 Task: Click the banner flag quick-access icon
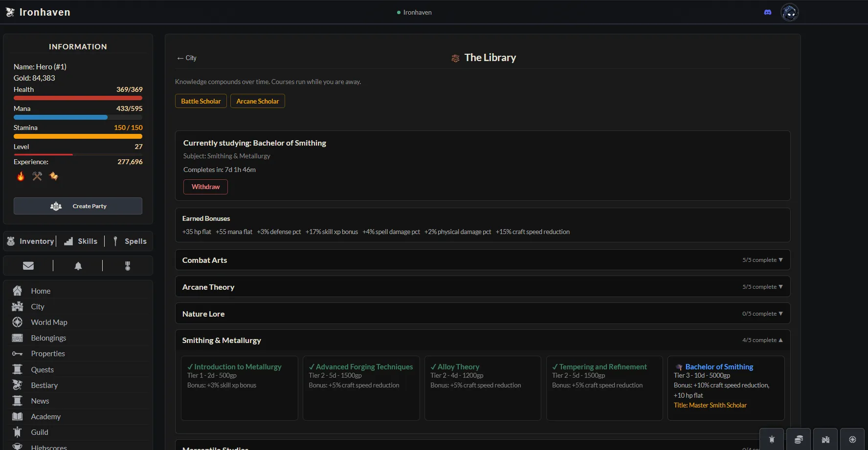772,439
